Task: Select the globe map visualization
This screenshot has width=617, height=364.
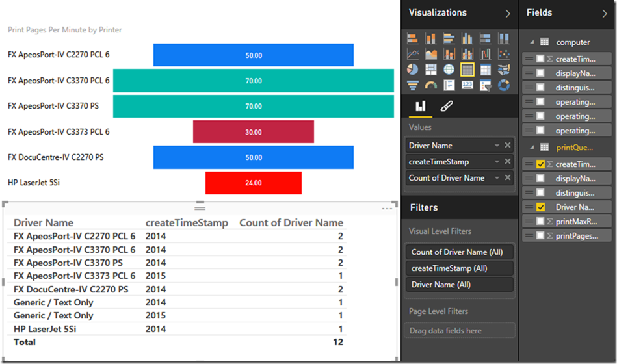Action: (x=449, y=70)
